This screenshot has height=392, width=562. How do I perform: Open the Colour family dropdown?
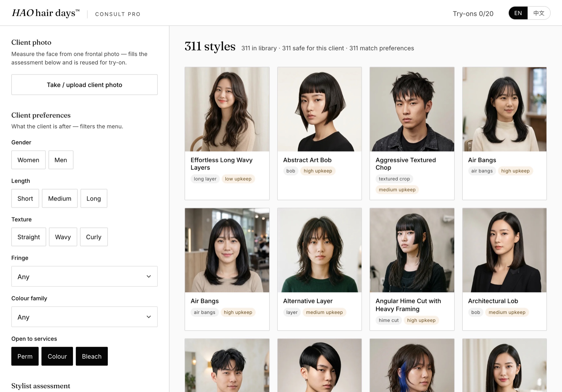point(84,317)
